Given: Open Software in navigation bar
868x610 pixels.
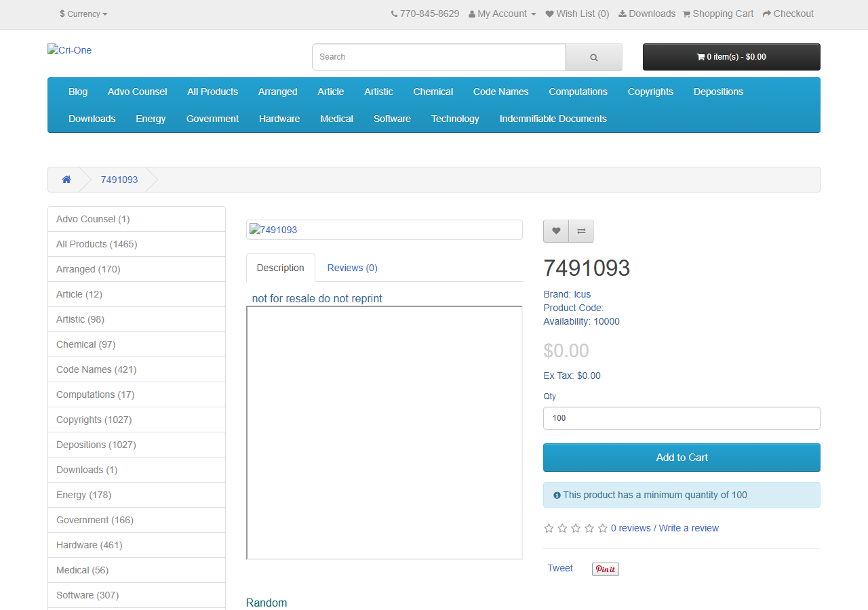Looking at the screenshot, I should [x=393, y=119].
